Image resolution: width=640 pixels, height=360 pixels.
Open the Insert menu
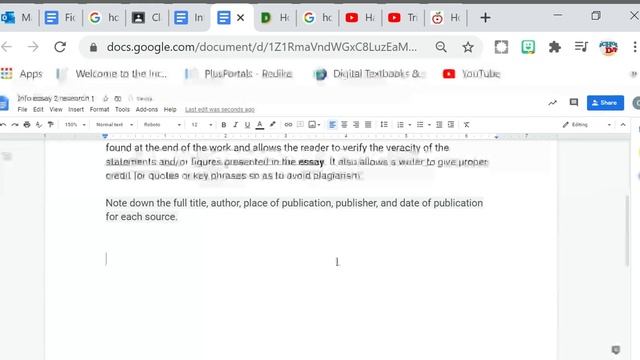(76, 109)
